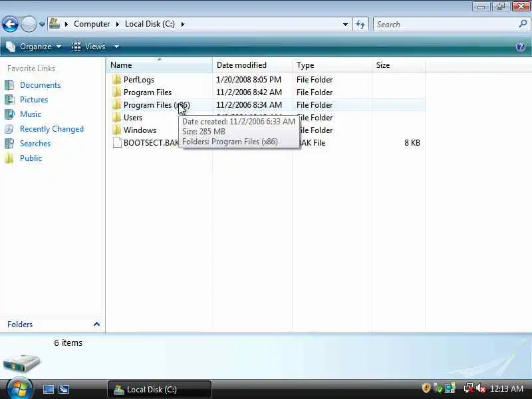Click the blue-green grid tray icon
This screenshot has width=532, height=399.
tap(450, 388)
